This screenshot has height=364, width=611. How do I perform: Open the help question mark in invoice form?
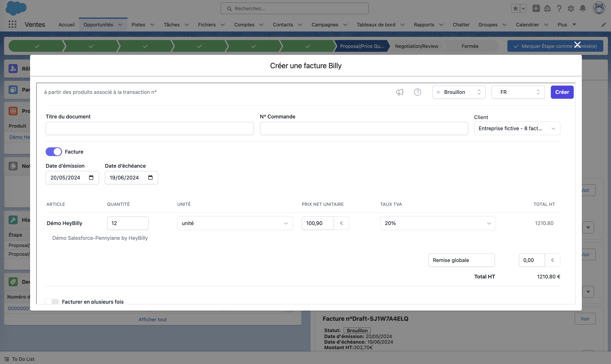tap(417, 92)
